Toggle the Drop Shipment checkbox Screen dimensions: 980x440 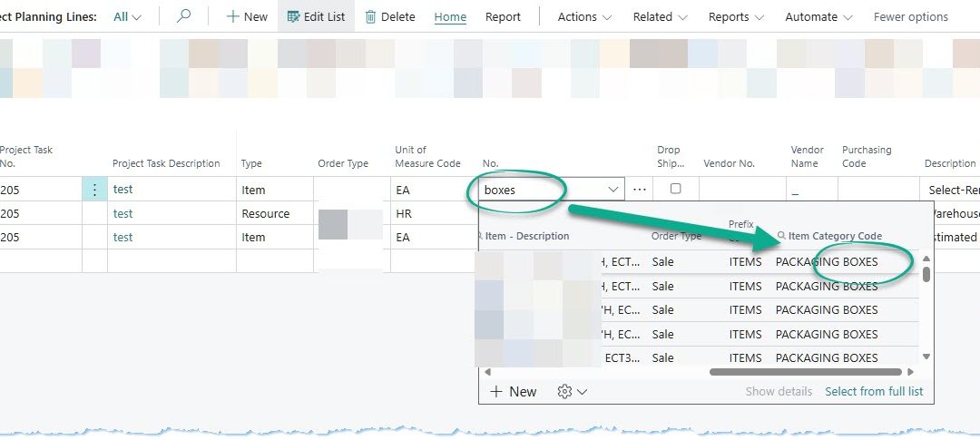675,189
